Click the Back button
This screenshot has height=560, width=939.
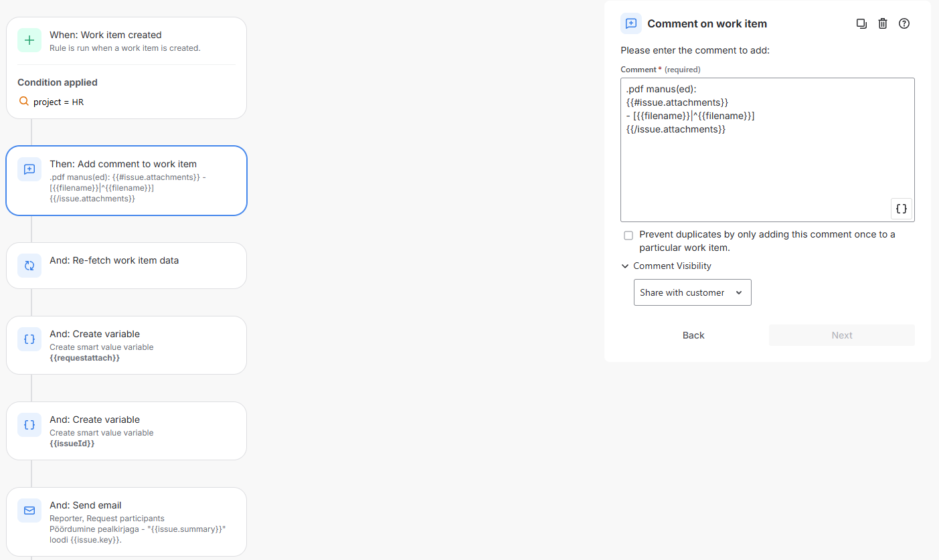tap(693, 335)
